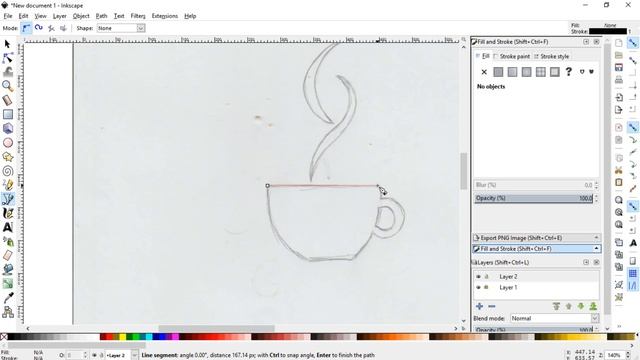The image size is (640, 360).
Task: Select the Paint bucket tool
Action: [7, 269]
